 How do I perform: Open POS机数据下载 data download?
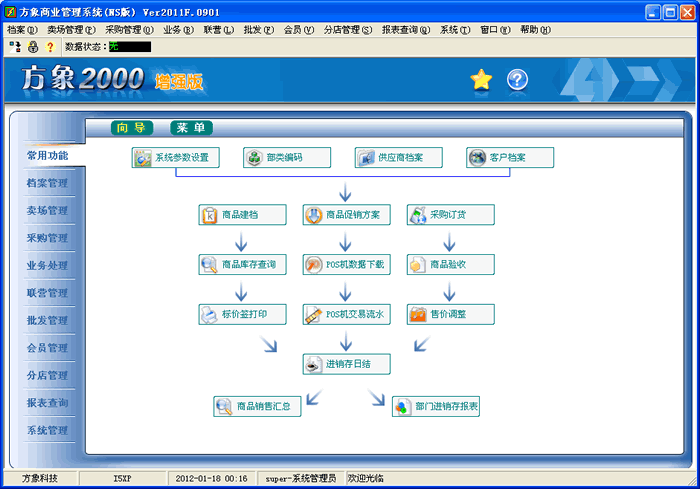tap(346, 265)
